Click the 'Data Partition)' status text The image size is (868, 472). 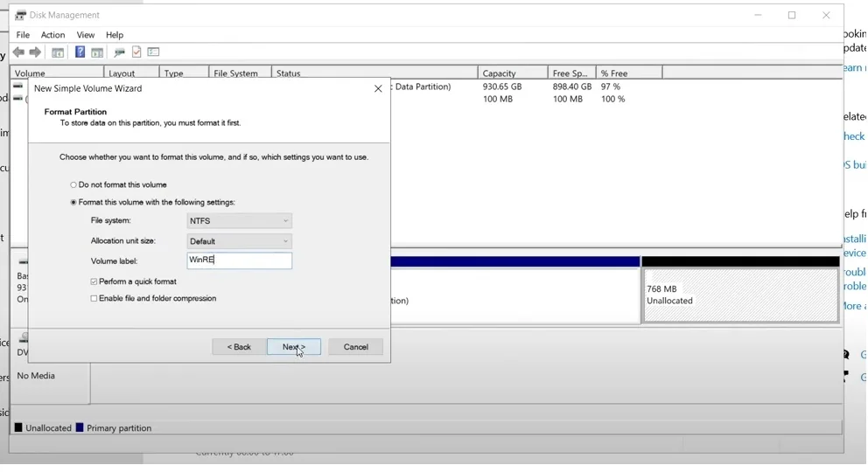[423, 87]
